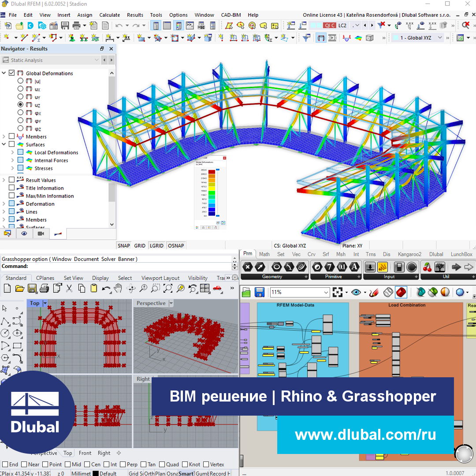Open the zoom percentage dropdown in Grasshopper
This screenshot has width=476, height=476.
click(x=325, y=292)
